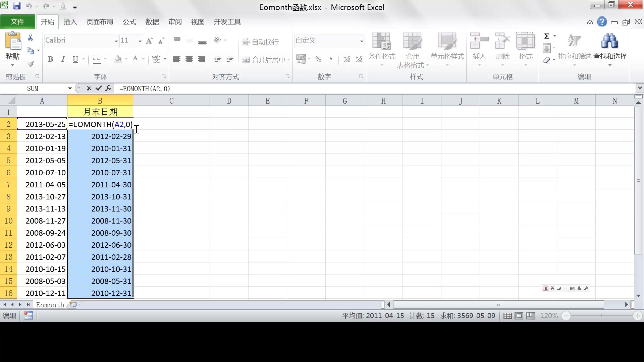Click the cell borders icon
The height and width of the screenshot is (362, 644).
pyautogui.click(x=97, y=59)
